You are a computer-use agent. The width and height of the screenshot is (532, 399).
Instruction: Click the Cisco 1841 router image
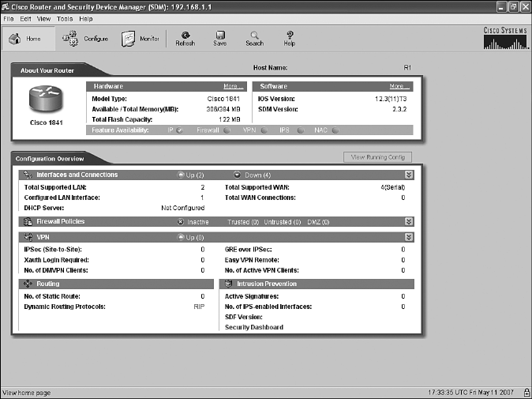46,99
